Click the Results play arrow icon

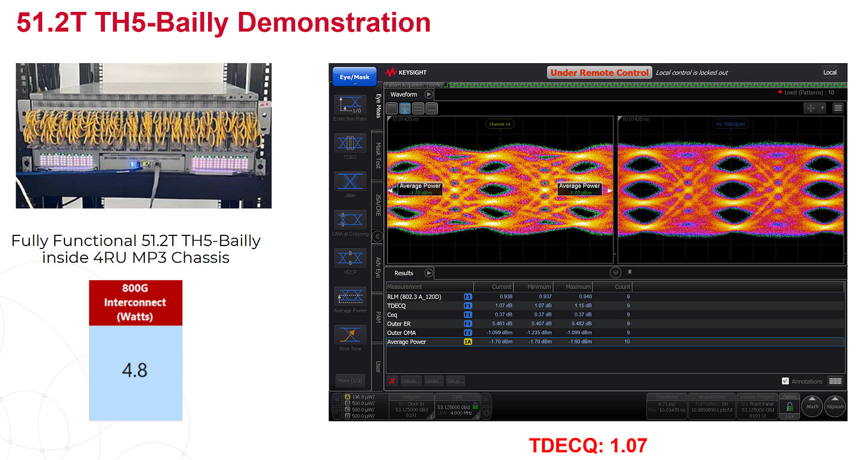point(429,273)
